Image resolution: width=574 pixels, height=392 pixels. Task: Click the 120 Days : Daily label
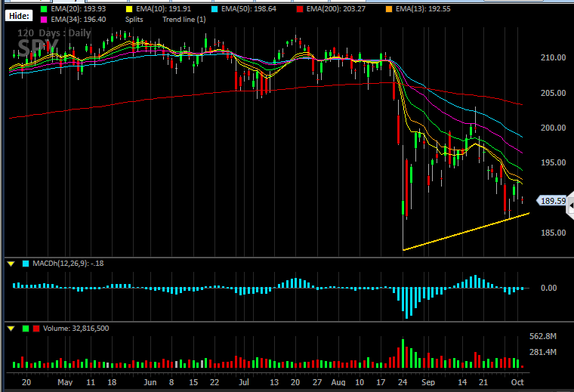(x=54, y=33)
